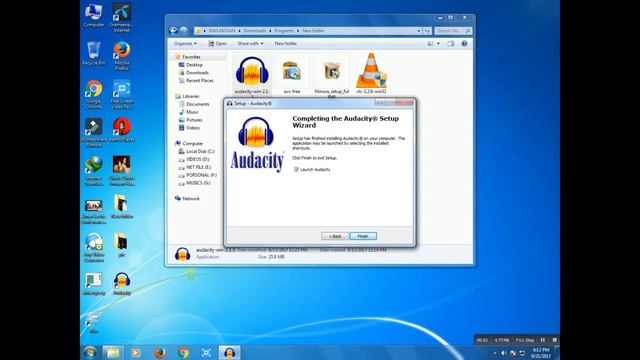Click the pic folder on desktop

point(122,245)
